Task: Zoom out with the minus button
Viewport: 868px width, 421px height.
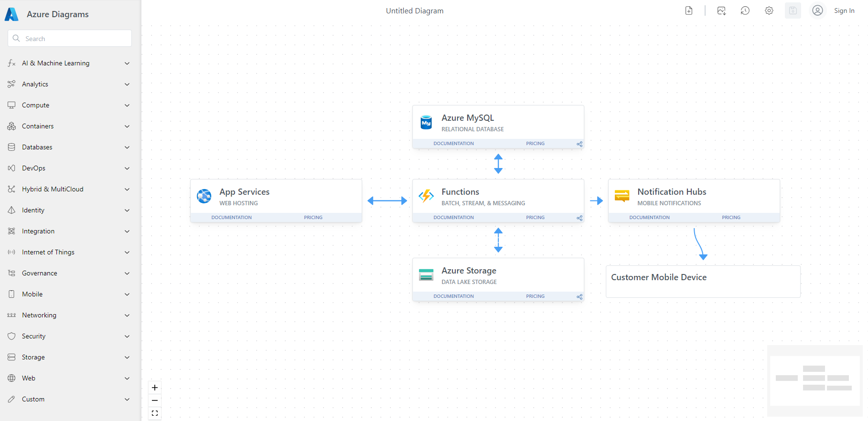Action: [155, 400]
